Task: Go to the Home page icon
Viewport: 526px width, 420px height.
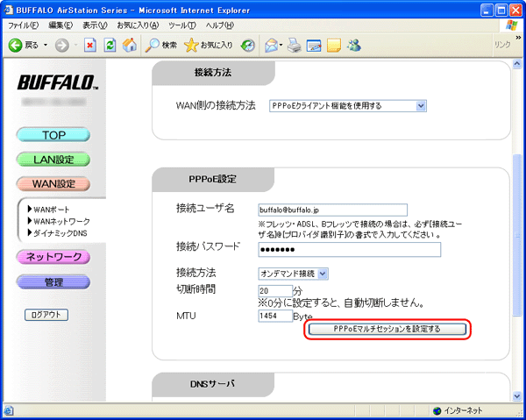Action: 130,46
